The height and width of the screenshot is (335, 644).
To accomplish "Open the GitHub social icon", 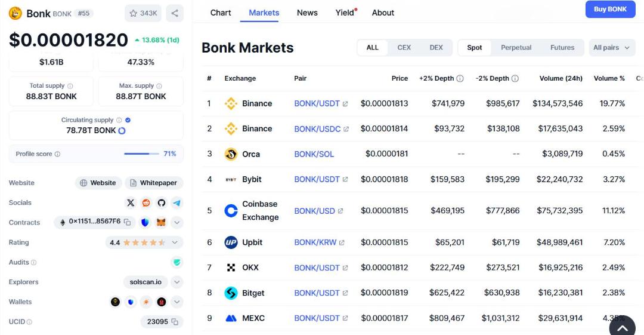I will tap(162, 202).
